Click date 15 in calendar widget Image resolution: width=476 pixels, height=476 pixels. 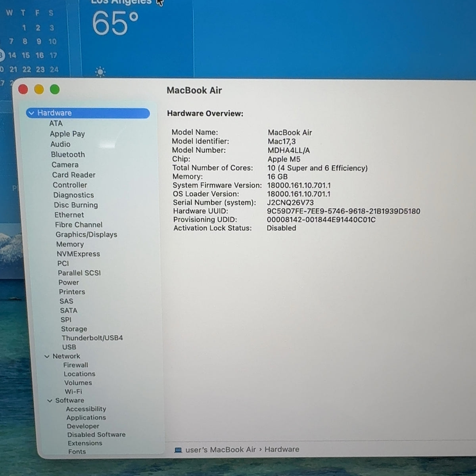pos(26,56)
